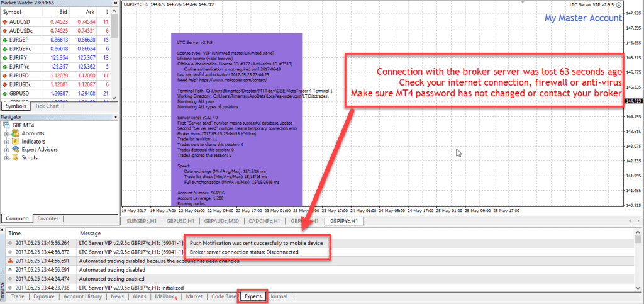
Task: Click the Market Watch scroll down arrow
Action: click(x=114, y=99)
